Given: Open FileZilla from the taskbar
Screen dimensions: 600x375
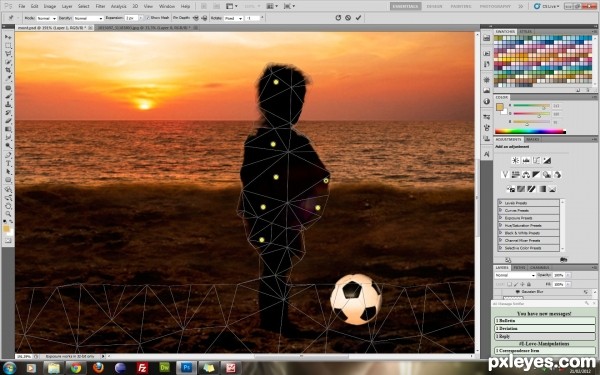Looking at the screenshot, I should tap(142, 368).
